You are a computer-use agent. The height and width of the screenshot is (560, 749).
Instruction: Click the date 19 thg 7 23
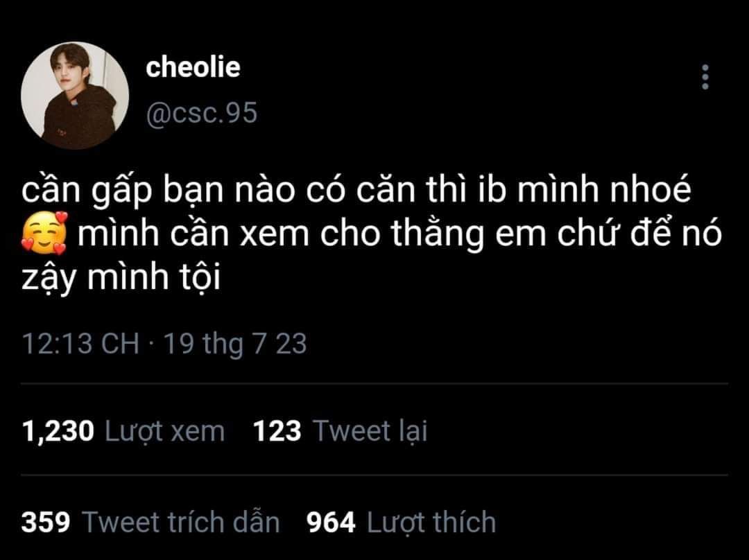[x=235, y=344]
